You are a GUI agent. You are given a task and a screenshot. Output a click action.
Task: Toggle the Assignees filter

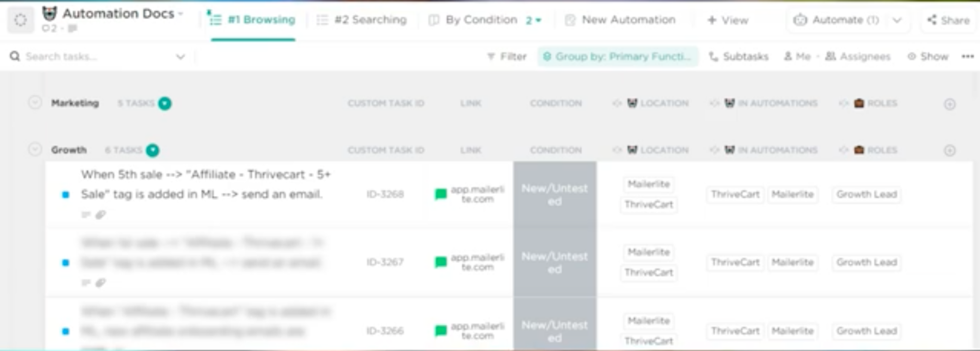[857, 57]
